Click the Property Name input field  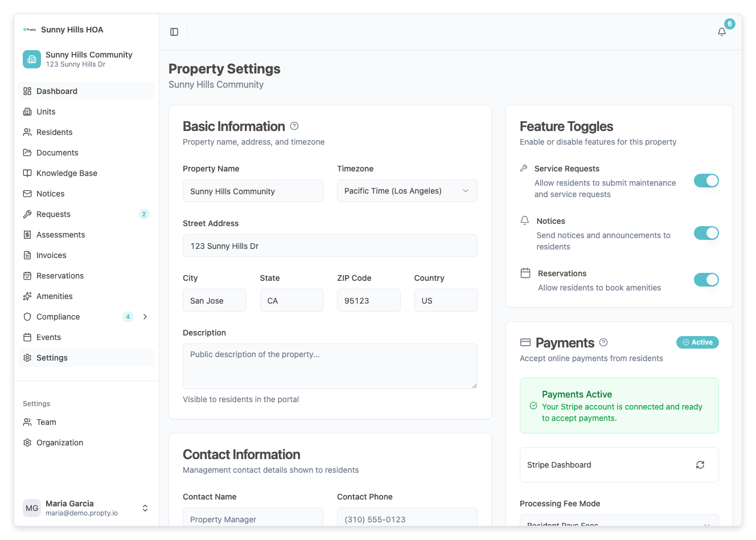[x=253, y=191]
